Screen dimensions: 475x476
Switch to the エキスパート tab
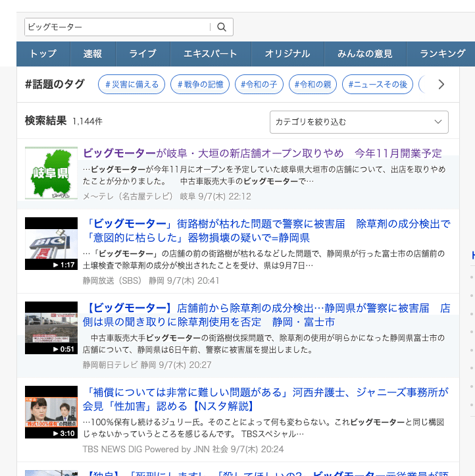[211, 54]
